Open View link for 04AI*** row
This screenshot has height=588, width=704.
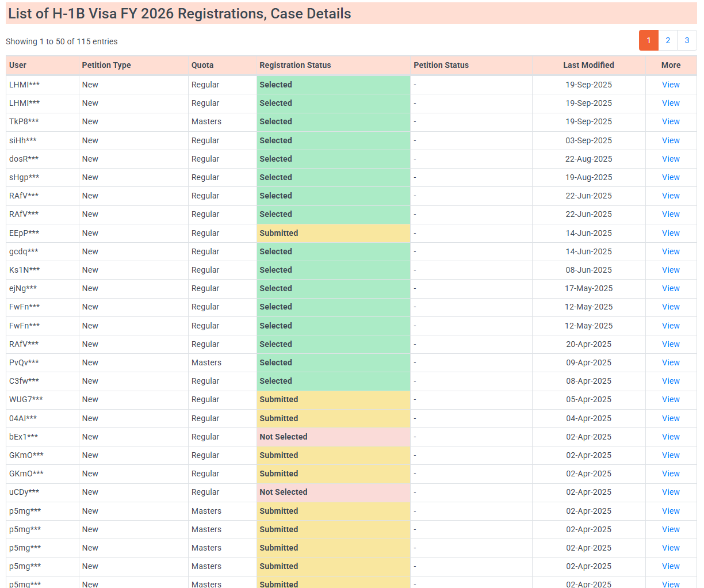coord(671,418)
